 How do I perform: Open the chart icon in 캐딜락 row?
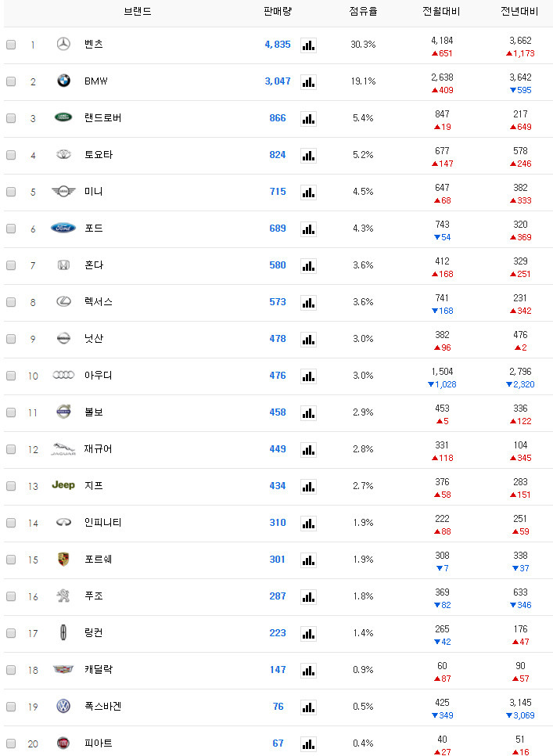point(308,670)
